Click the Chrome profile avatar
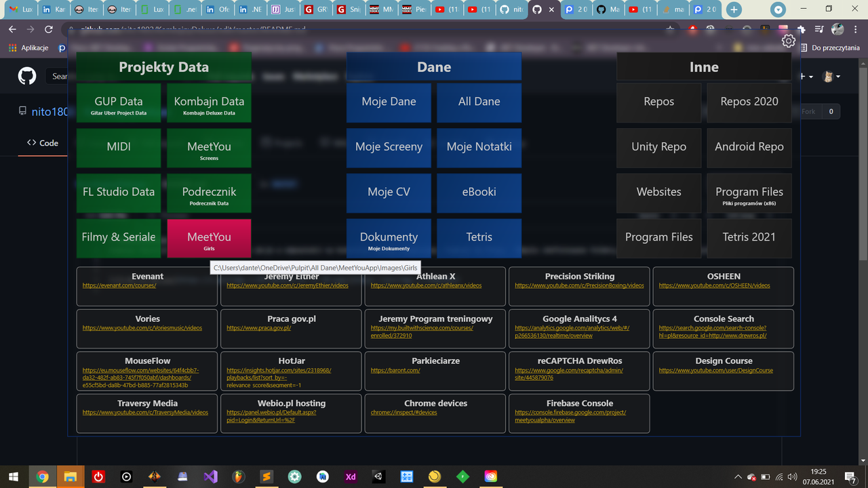 837,29
